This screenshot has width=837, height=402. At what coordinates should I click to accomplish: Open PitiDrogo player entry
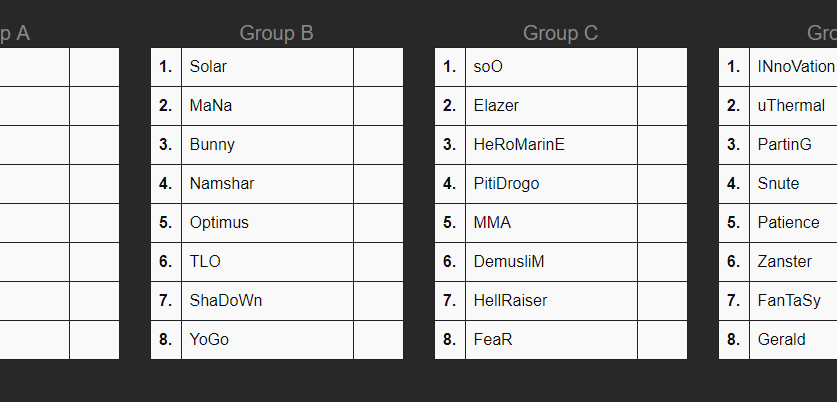(506, 184)
